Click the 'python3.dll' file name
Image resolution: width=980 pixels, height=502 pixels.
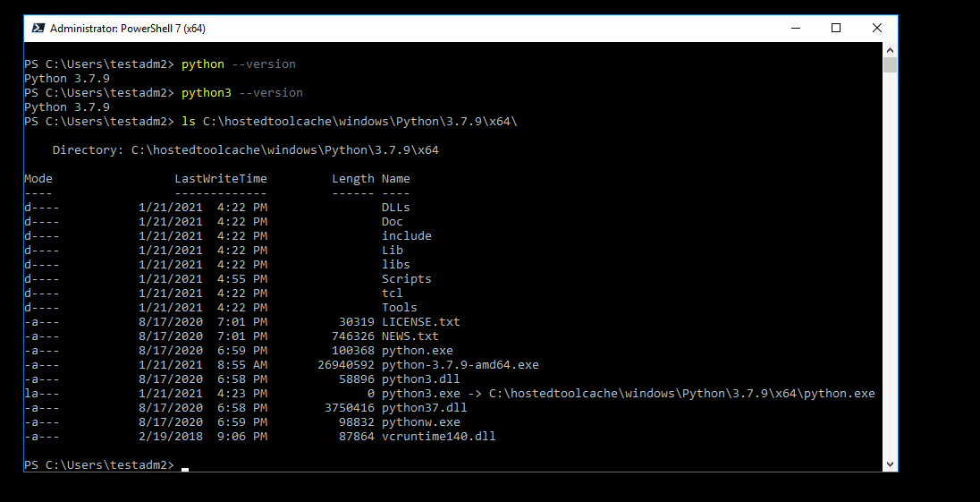[420, 379]
